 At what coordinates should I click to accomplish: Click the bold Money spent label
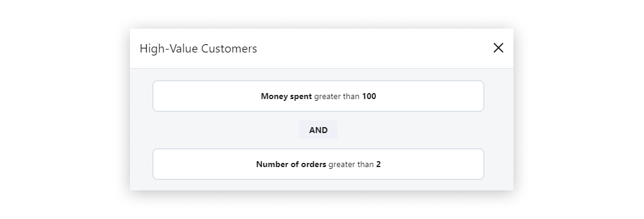click(x=286, y=97)
